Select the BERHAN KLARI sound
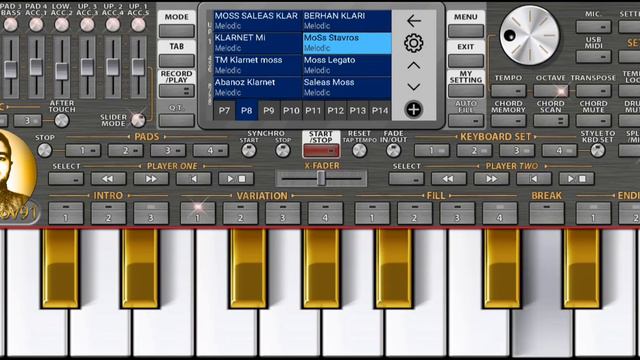The image size is (640, 360). click(x=347, y=21)
